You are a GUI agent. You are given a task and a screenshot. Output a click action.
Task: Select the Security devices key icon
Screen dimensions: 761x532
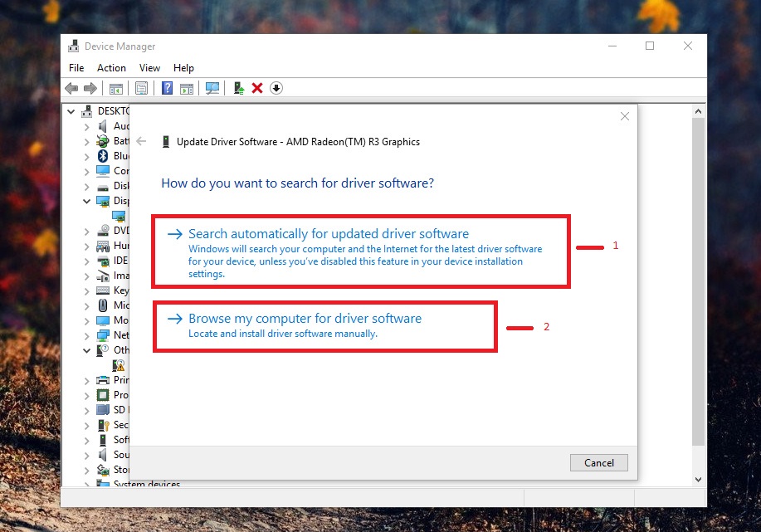pyautogui.click(x=103, y=425)
